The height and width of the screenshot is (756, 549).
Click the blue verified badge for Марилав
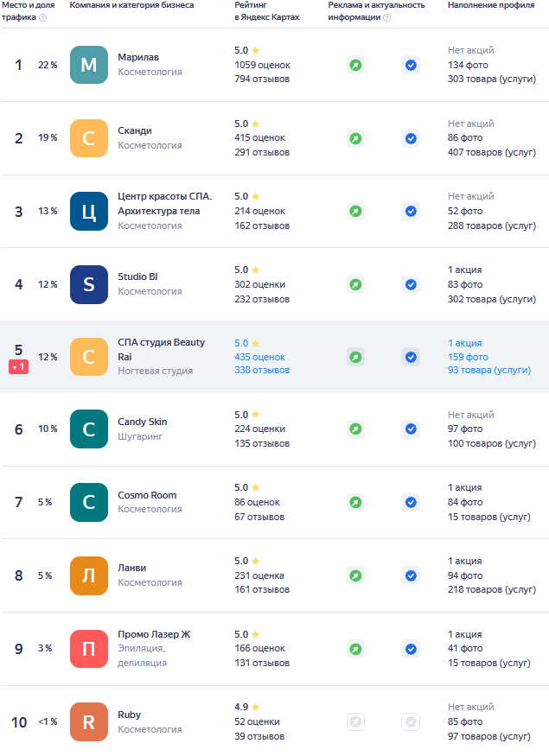[x=411, y=65]
